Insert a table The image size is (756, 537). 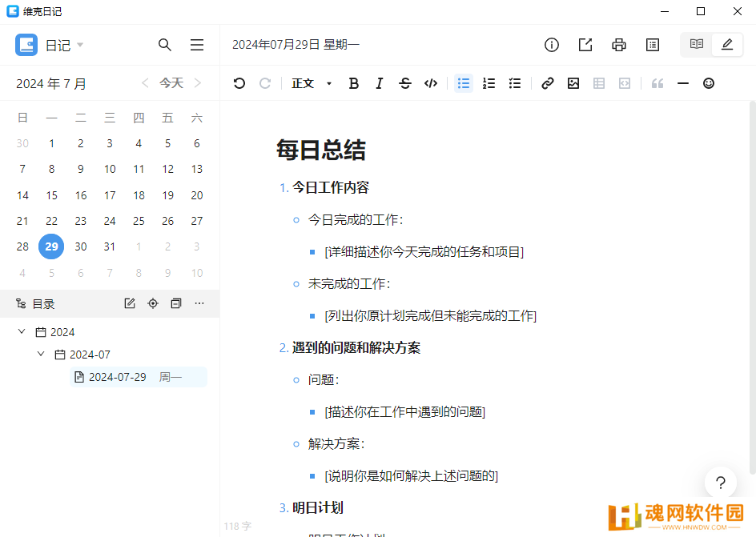(599, 83)
